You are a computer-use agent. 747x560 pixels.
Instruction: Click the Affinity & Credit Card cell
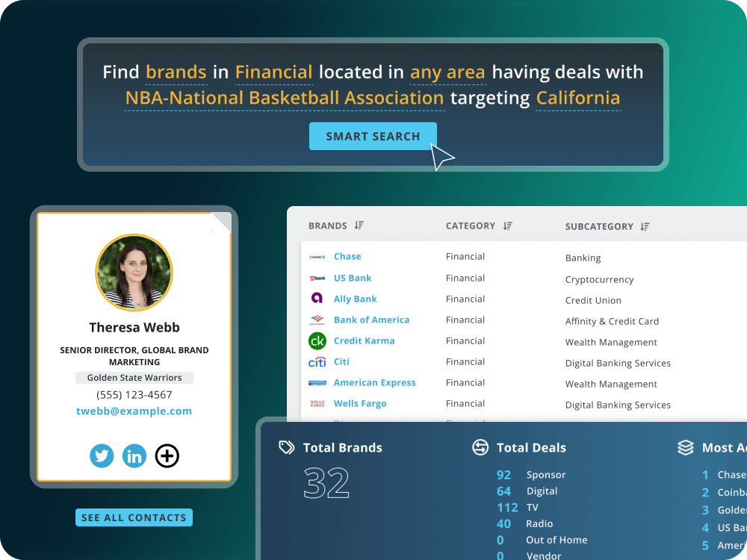click(612, 321)
